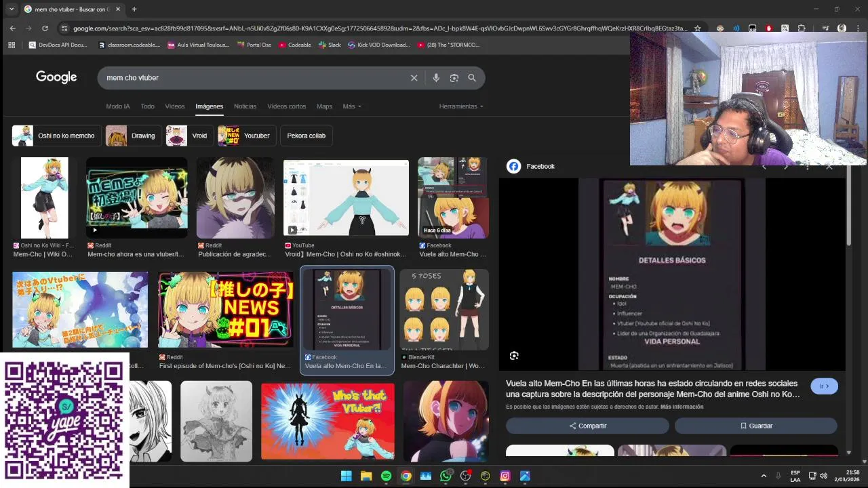Image resolution: width=868 pixels, height=488 pixels.
Task: Open Spotify from the taskbar
Action: click(386, 476)
